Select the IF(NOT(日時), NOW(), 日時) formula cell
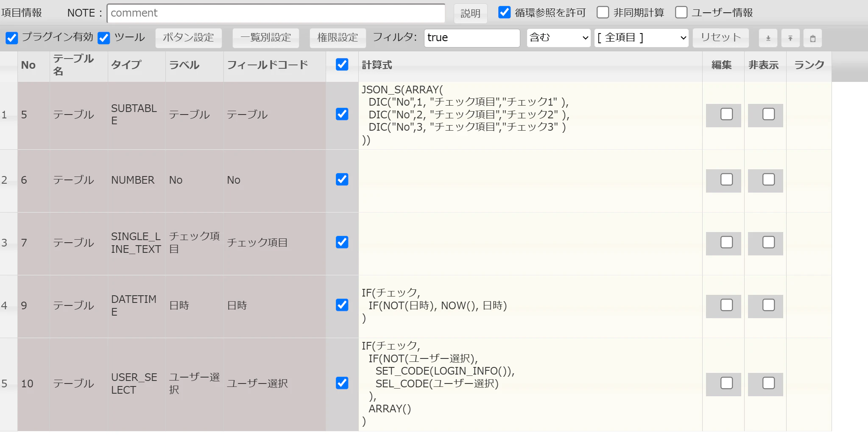 (x=530, y=306)
